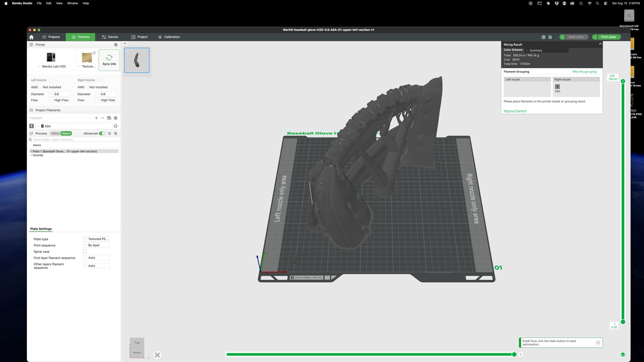This screenshot has width=644, height=362.
Task: Go to the Home screen icon
Action: coord(31,37)
